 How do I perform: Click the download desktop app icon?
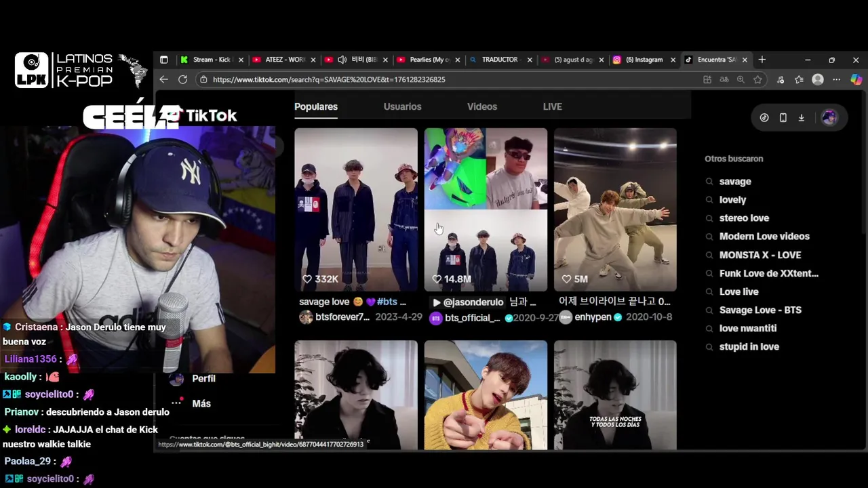(801, 117)
